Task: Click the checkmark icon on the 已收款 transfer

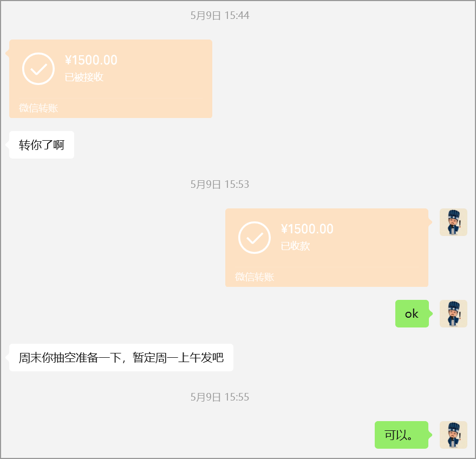Action: point(255,238)
